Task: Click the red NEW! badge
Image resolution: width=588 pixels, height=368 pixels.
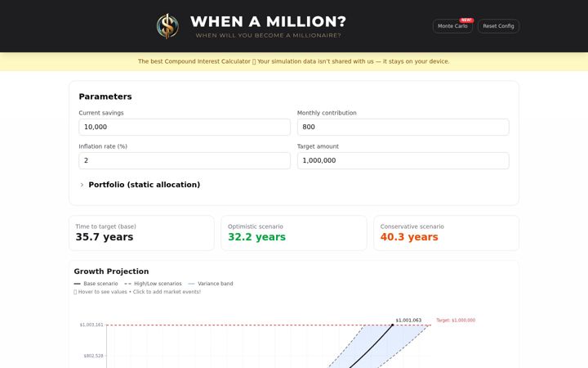Action: click(x=466, y=20)
